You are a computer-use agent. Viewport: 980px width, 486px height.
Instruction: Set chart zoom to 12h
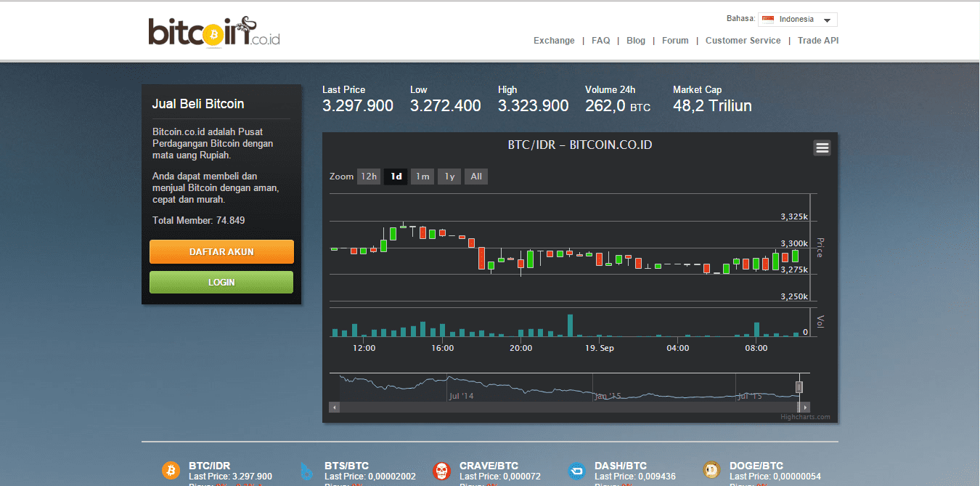[369, 177]
